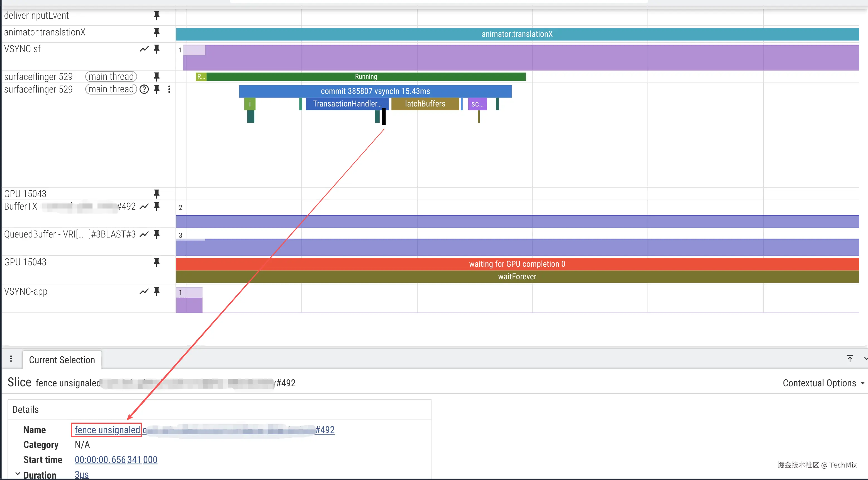Pin the deliverInputEvent track
Viewport: 868px width, 480px height.
(x=157, y=16)
